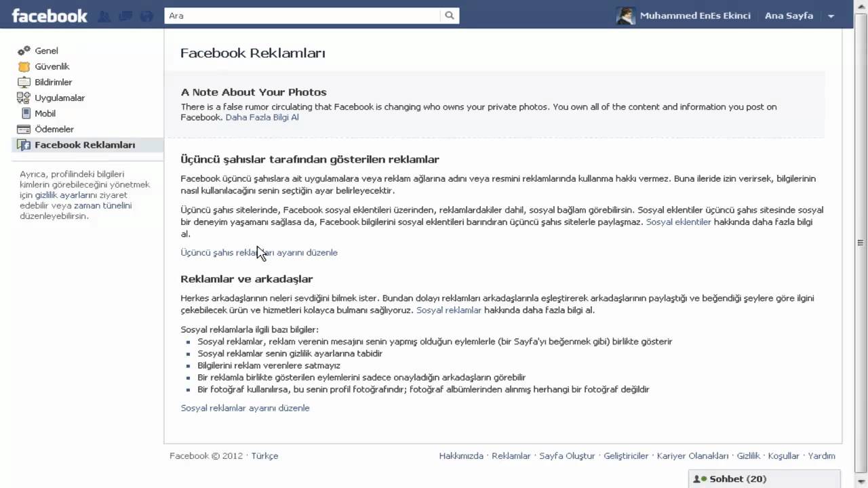
Task: Click the Facebook Reklamları sidebar icon
Action: click(x=24, y=145)
